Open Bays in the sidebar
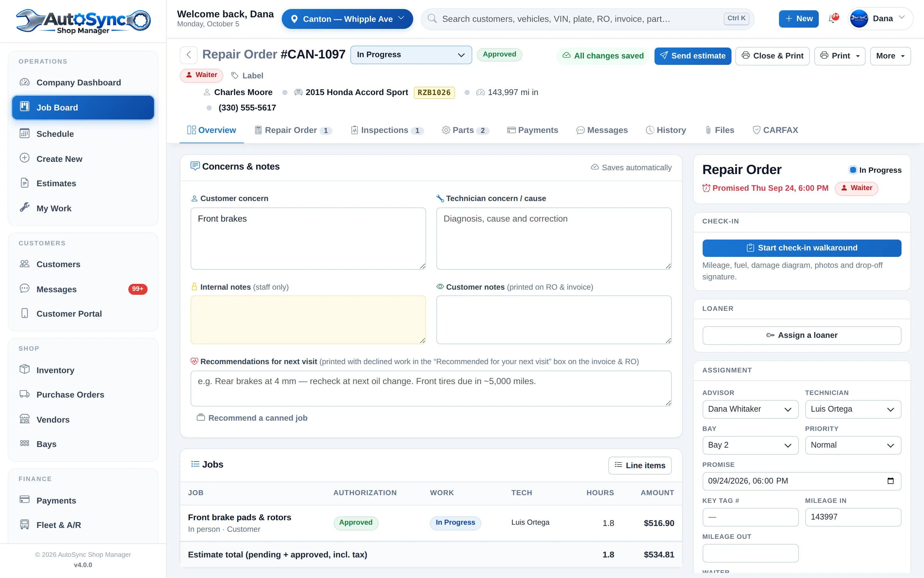Image resolution: width=924 pixels, height=578 pixels. [x=83, y=444]
